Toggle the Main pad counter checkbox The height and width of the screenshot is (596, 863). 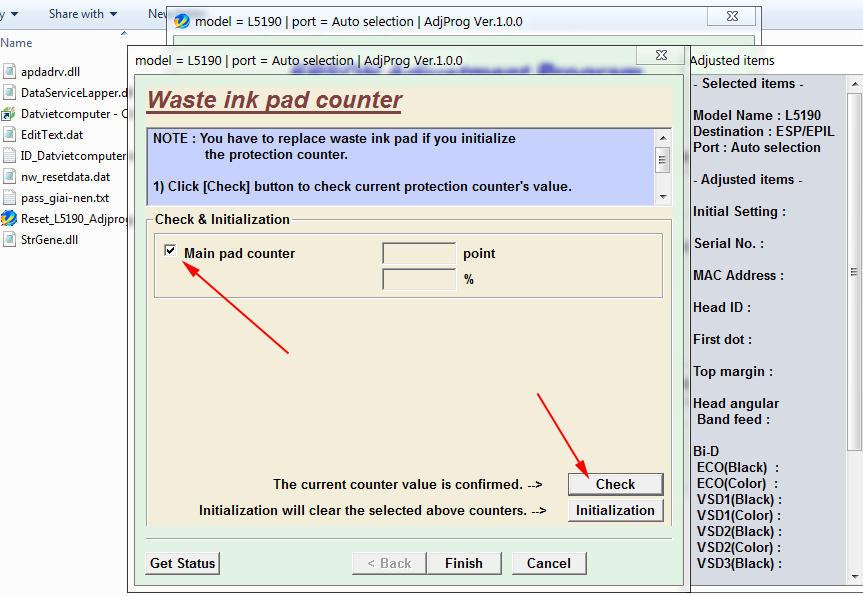pyautogui.click(x=170, y=251)
